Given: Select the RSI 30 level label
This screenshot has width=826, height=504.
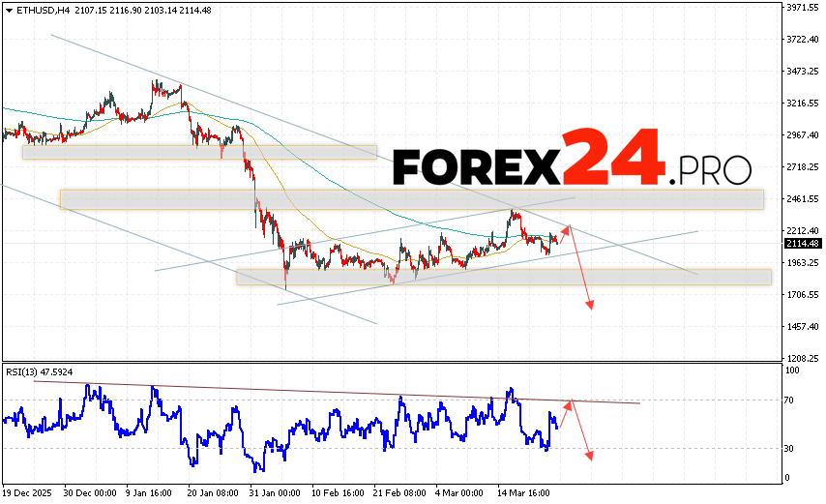Looking at the screenshot, I should pyautogui.click(x=789, y=448).
